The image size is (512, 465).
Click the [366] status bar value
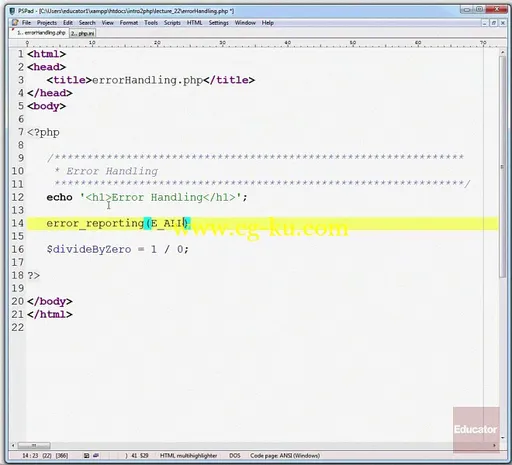[x=62, y=456]
